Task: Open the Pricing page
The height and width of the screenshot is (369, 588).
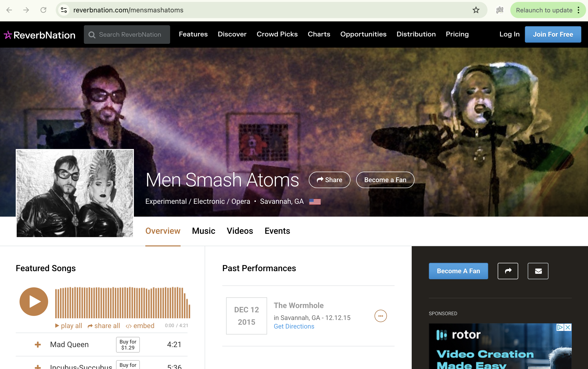Action: click(x=457, y=34)
